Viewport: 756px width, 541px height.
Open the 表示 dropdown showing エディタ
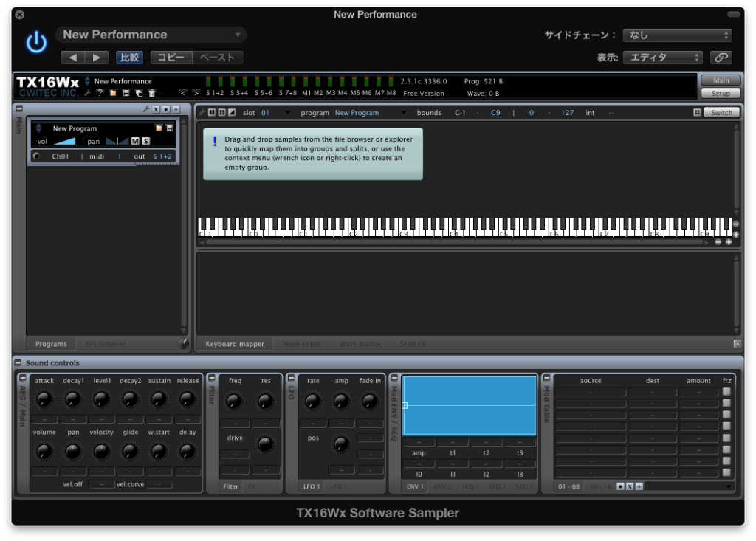click(x=662, y=58)
